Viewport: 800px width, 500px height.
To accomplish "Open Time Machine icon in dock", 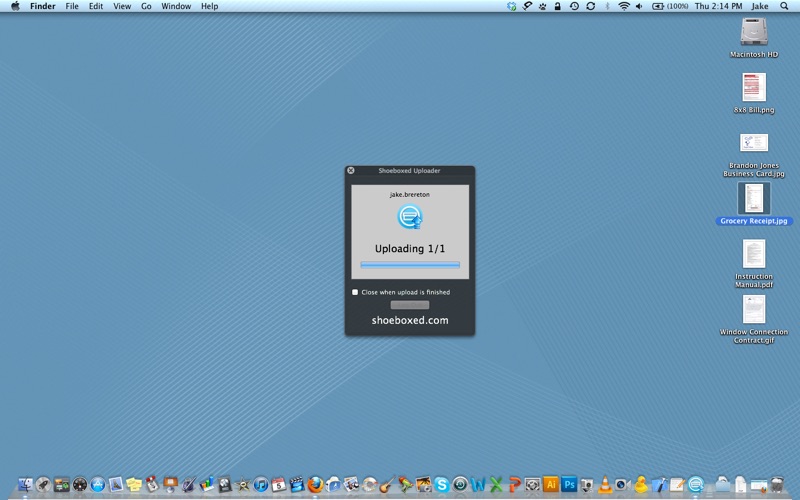I will click(x=460, y=484).
